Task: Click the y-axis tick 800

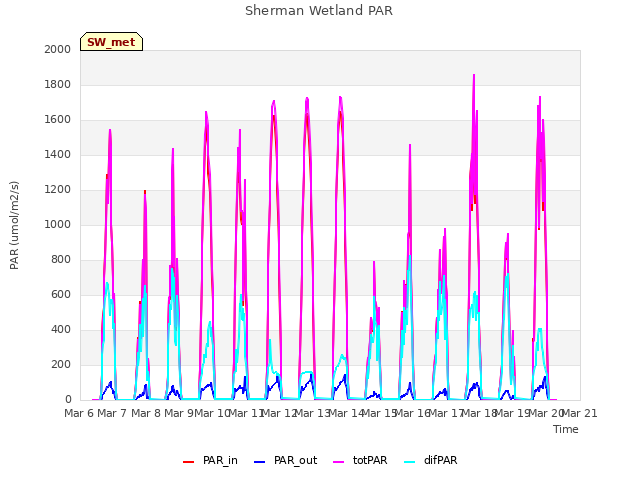Action: click(x=61, y=260)
